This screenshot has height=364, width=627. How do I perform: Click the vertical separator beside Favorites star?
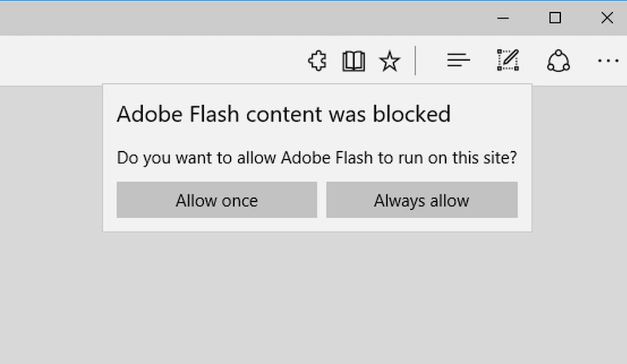[x=416, y=61]
